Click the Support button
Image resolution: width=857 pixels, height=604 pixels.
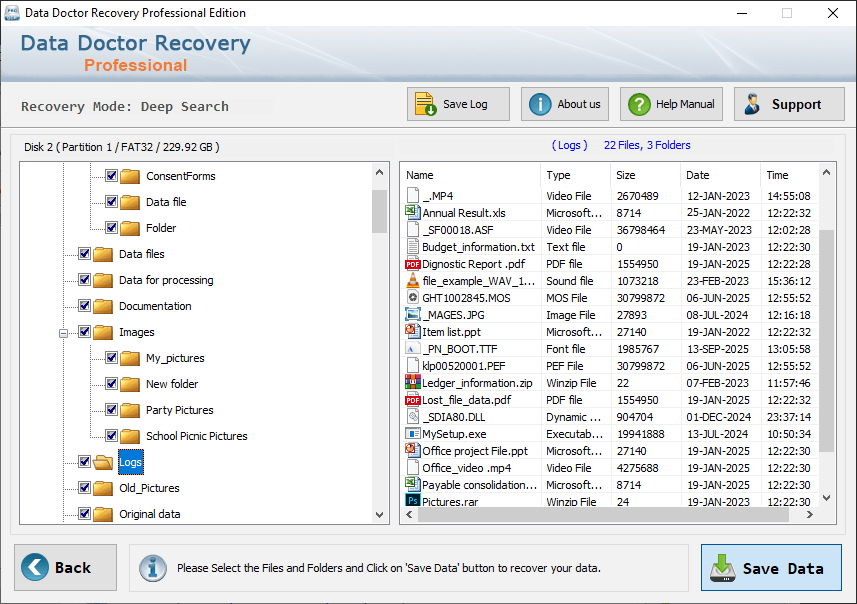pos(789,104)
